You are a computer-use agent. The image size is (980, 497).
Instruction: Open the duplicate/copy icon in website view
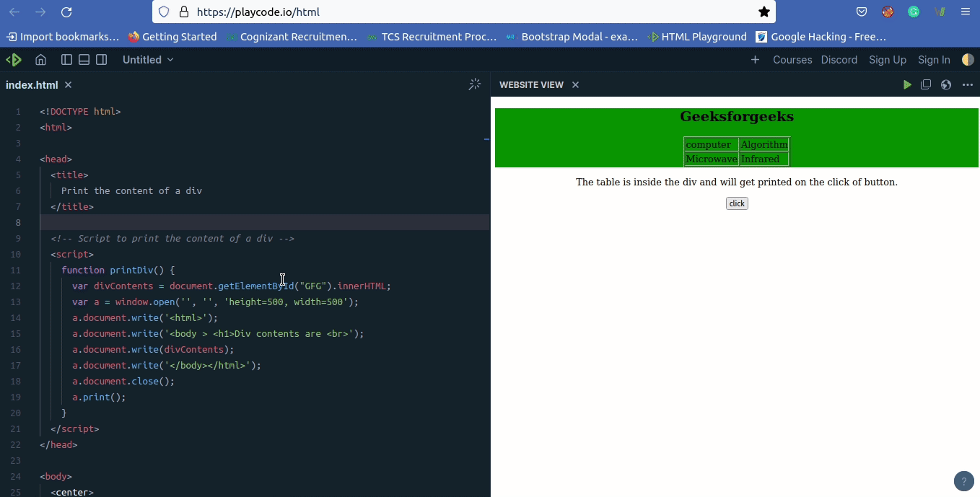[926, 84]
